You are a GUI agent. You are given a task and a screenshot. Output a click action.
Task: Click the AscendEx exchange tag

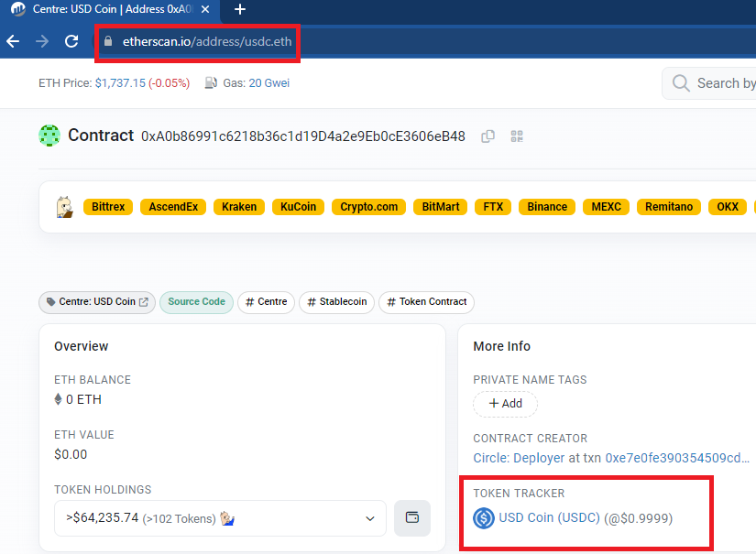173,207
